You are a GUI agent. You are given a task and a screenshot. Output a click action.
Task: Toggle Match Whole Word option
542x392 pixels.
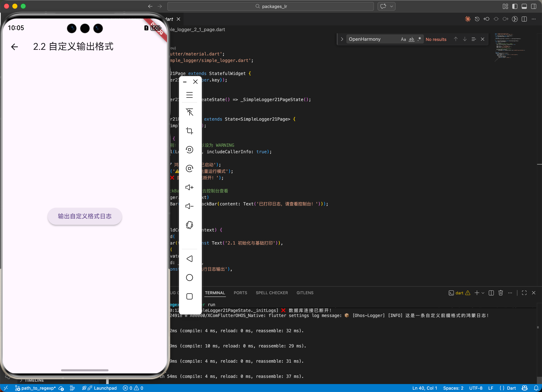tap(411, 39)
